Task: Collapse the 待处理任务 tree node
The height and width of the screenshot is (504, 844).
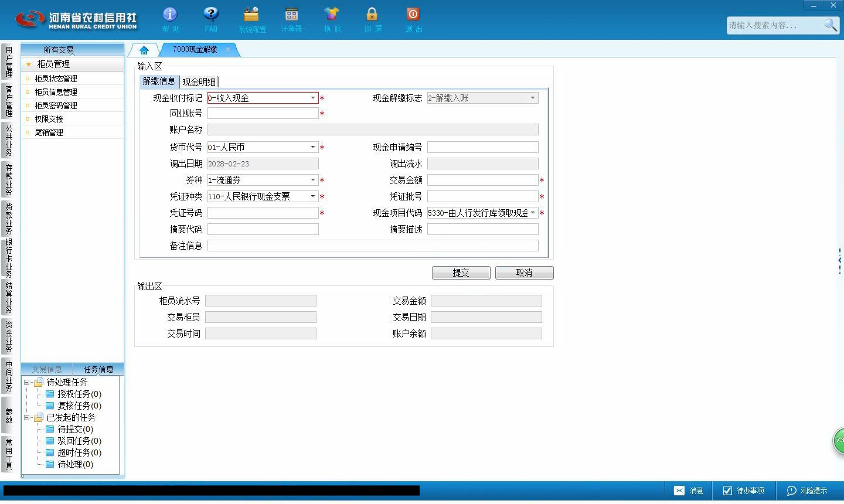Action: coord(26,382)
